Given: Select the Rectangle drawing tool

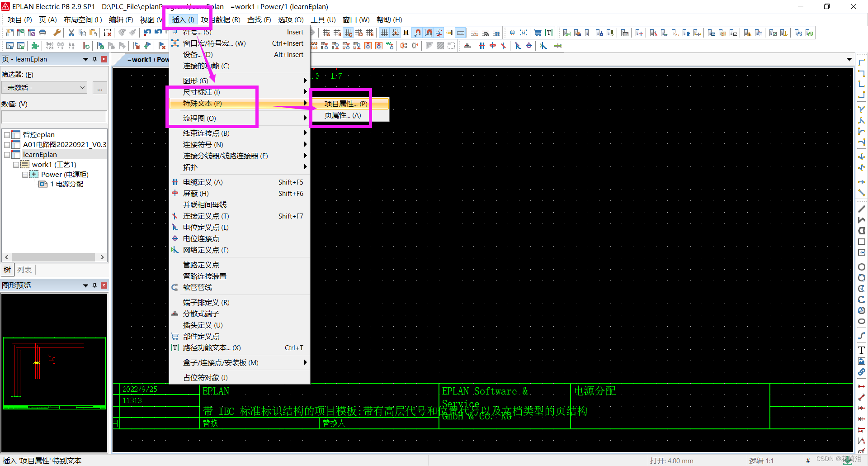Looking at the screenshot, I should (862, 242).
